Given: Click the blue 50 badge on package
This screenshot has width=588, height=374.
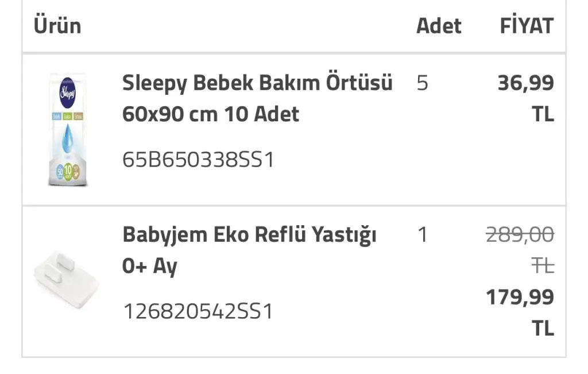Looking at the screenshot, I should coord(60,172).
